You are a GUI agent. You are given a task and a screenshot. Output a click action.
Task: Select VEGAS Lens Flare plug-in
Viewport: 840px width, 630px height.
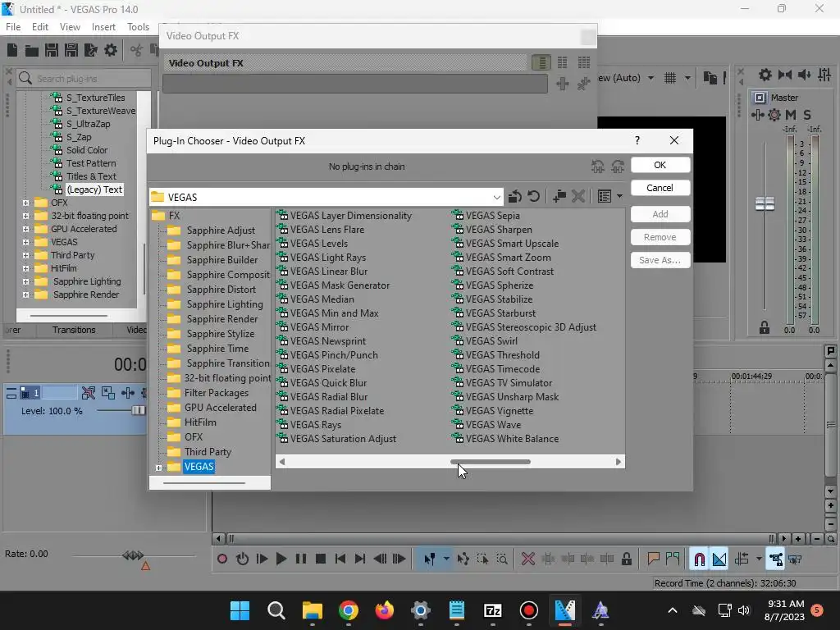(x=327, y=230)
